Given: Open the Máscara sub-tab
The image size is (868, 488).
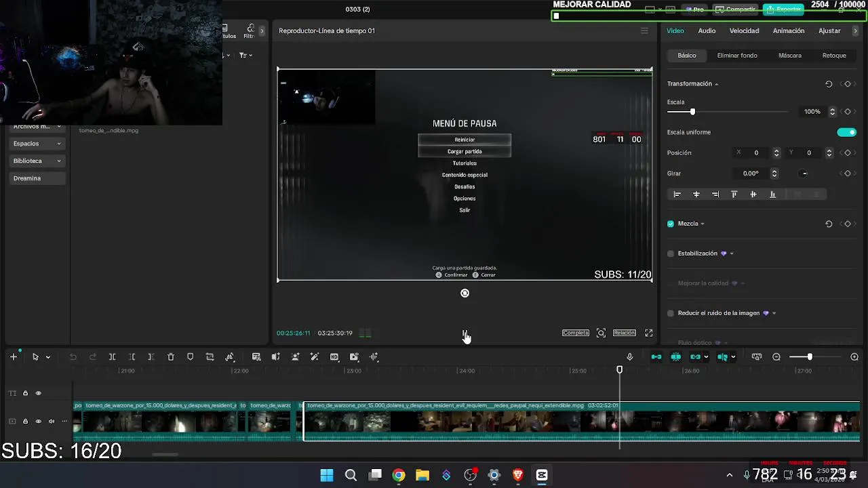Looking at the screenshot, I should (x=790, y=56).
